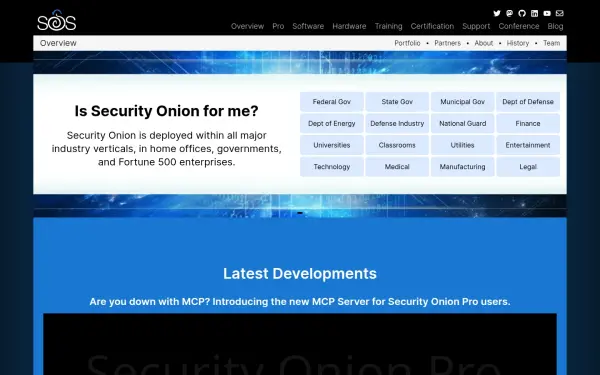
Task: Select the Municipal Gov tile
Action: click(463, 102)
